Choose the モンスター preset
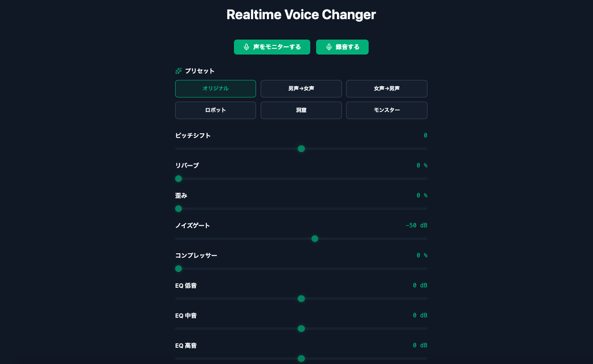 [x=387, y=110]
